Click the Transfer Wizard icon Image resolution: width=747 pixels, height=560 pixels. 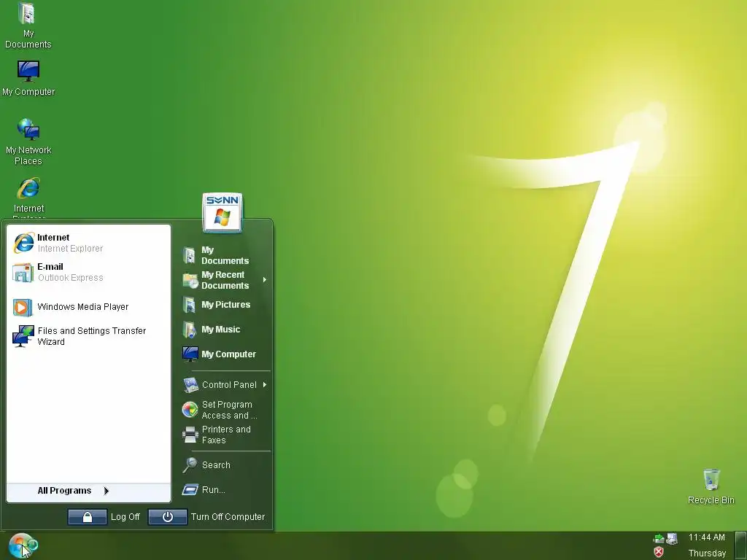coord(23,336)
